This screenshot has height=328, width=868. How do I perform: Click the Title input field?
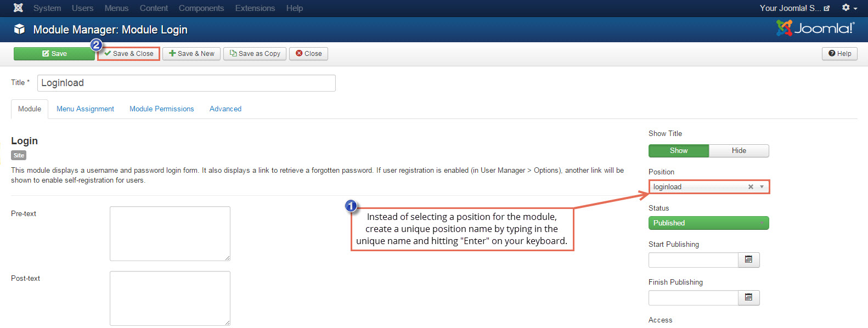pos(186,83)
